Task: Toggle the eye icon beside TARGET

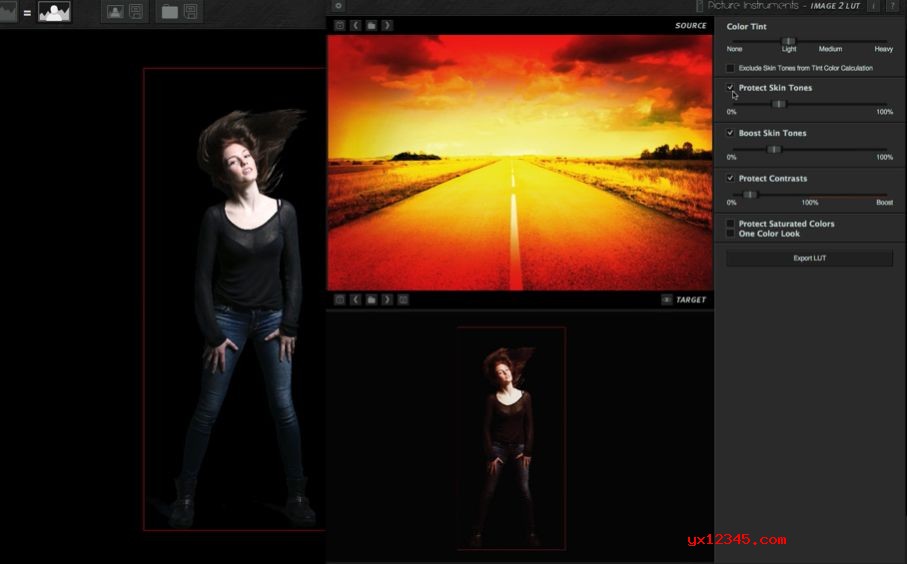Action: [x=667, y=299]
